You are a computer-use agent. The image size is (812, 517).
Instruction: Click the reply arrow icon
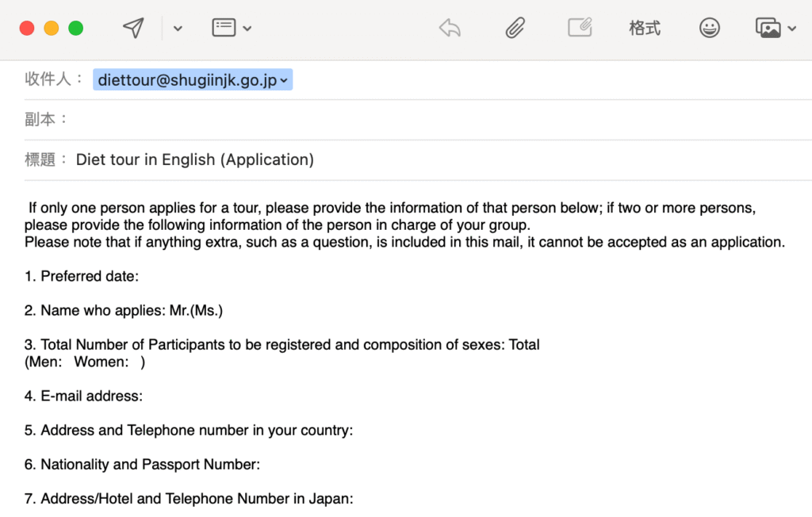[x=450, y=29]
